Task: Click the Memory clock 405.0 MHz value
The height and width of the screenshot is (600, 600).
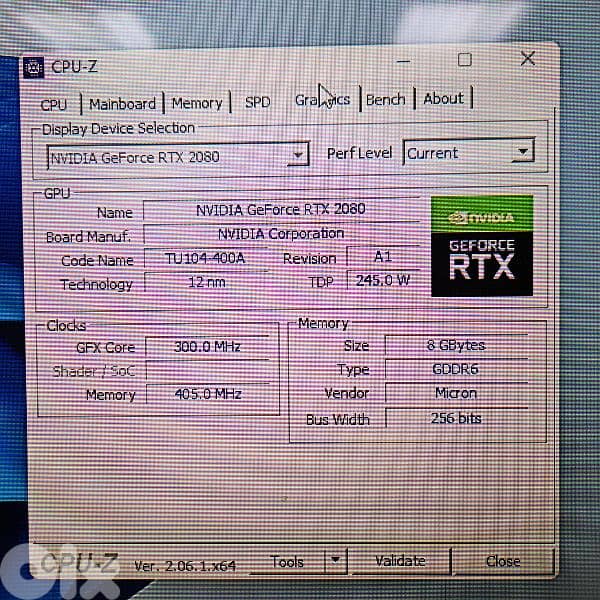Action: point(208,394)
